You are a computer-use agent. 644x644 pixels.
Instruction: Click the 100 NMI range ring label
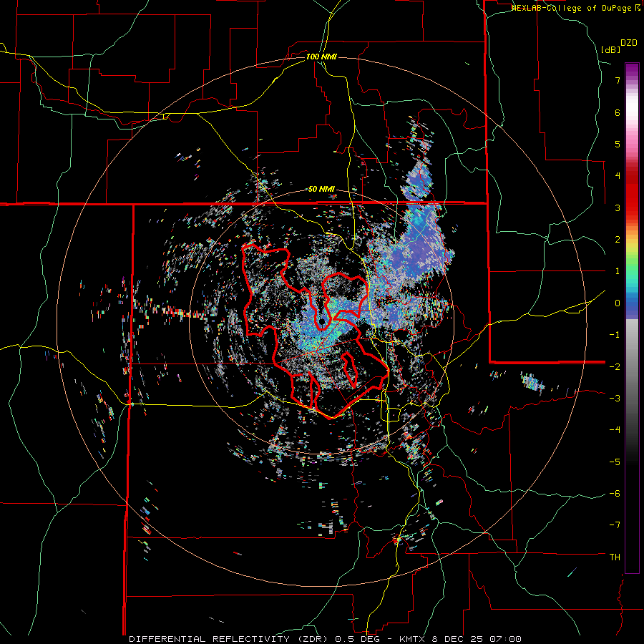(x=321, y=57)
